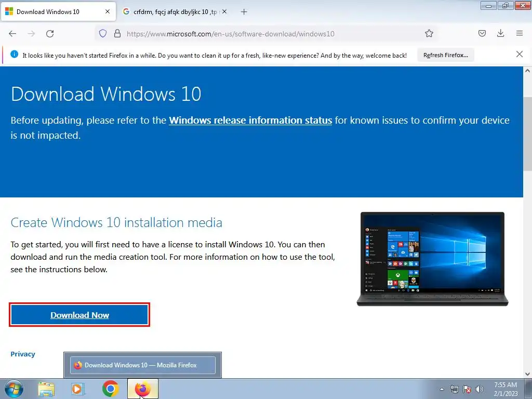Open the Privacy link
532x399 pixels.
coord(23,354)
